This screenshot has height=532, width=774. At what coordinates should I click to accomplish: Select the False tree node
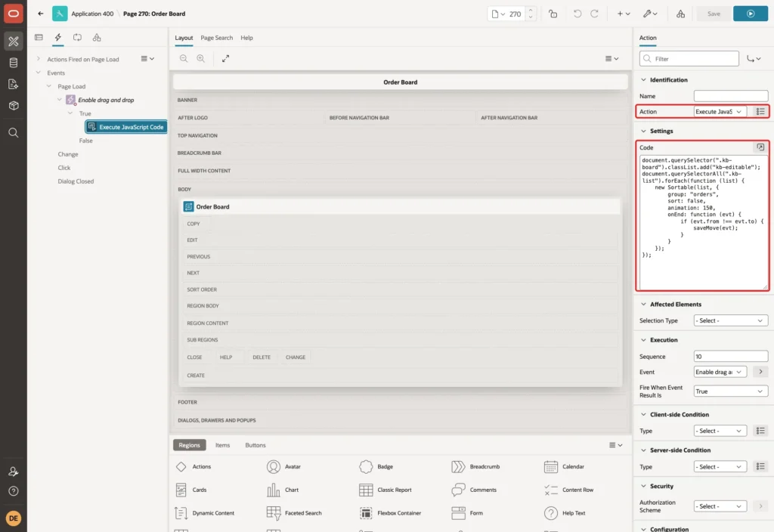86,141
